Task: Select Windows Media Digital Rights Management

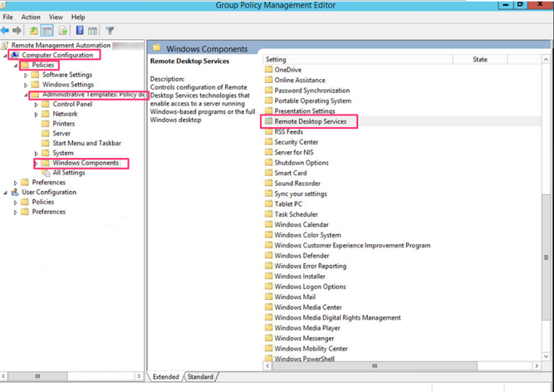Action: 337,317
